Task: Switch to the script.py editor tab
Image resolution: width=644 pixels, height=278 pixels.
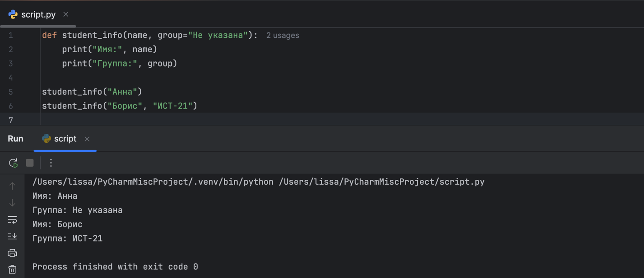Action: pos(38,14)
